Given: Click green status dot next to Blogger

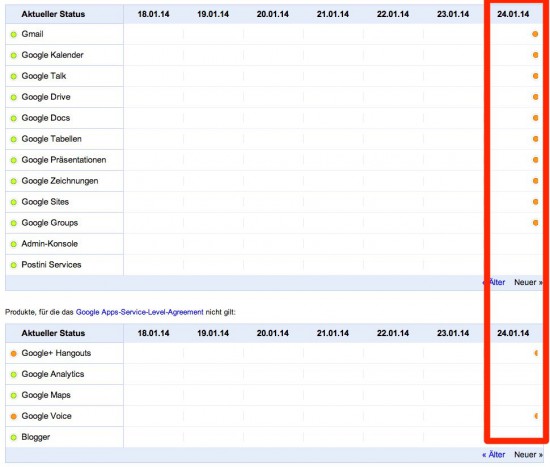Looking at the screenshot, I should [x=14, y=438].
